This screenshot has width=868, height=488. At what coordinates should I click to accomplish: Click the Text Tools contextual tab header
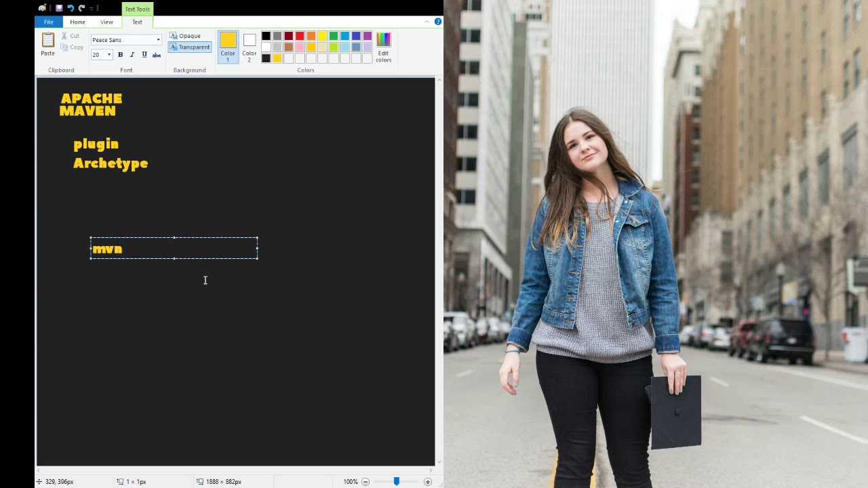pyautogui.click(x=138, y=9)
